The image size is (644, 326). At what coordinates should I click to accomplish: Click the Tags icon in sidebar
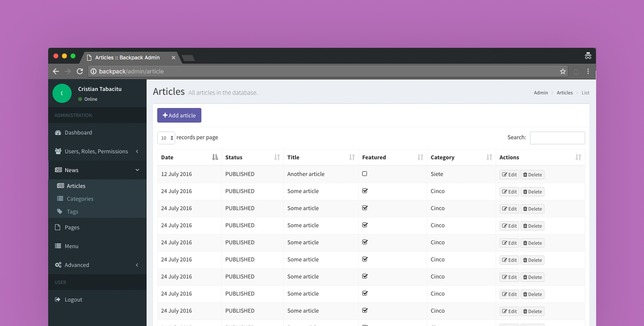coord(60,212)
